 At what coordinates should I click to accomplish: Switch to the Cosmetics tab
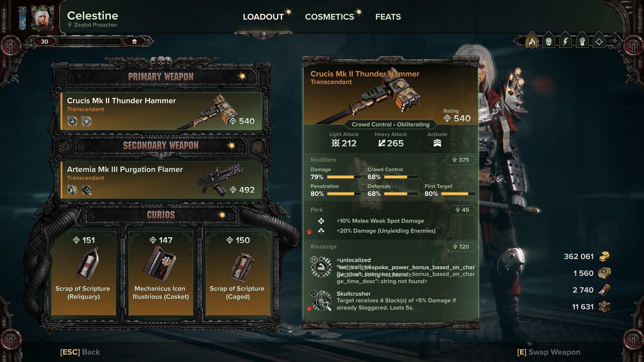point(329,17)
